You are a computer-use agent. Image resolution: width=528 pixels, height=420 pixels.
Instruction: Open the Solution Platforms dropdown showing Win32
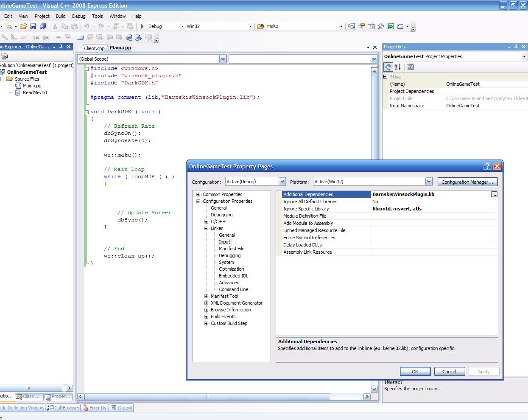[x=250, y=26]
